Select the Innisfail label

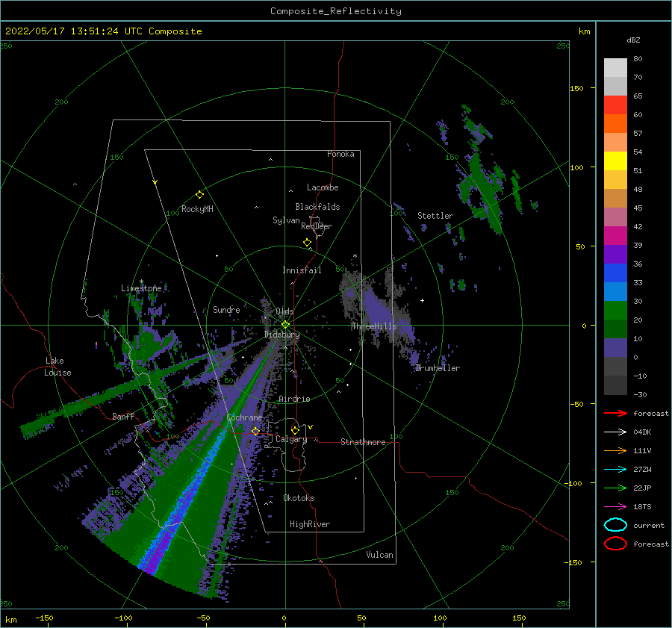point(302,270)
